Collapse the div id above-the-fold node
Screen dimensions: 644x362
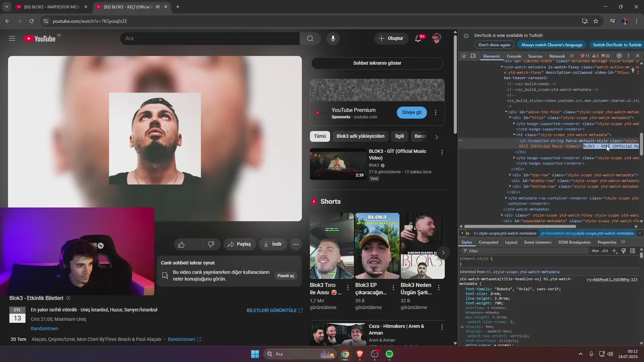coord(507,112)
